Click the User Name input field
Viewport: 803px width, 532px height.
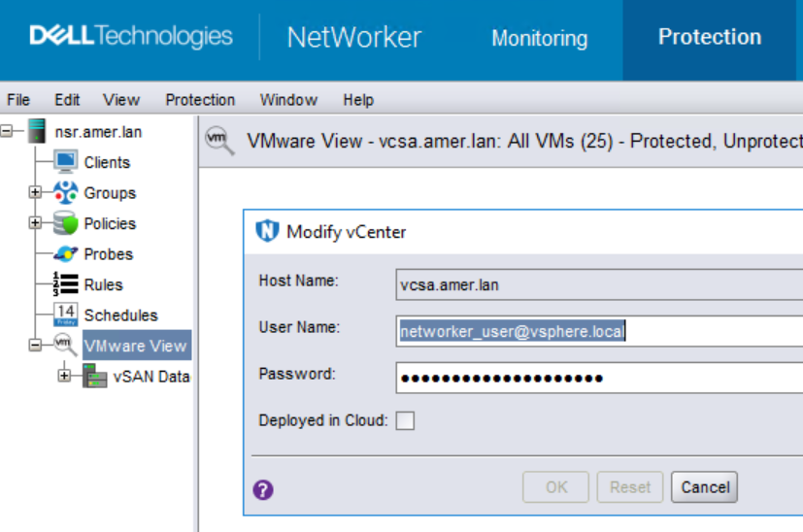599,331
